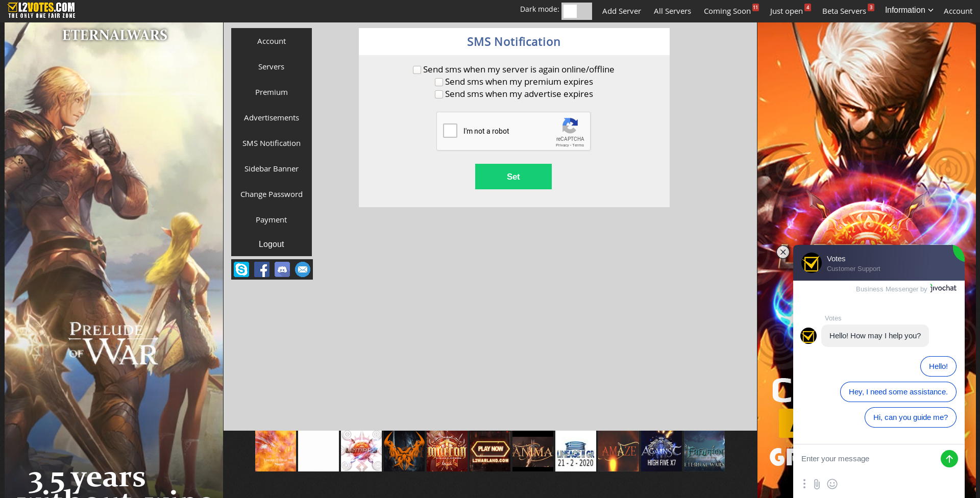The width and height of the screenshot is (980, 498).
Task: Click the email envelope contact icon
Action: tap(303, 269)
